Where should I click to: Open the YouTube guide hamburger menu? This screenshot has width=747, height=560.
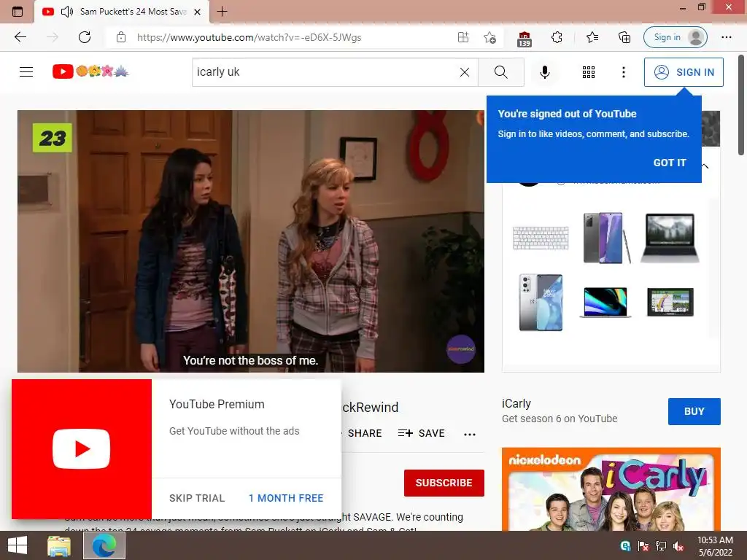(26, 72)
